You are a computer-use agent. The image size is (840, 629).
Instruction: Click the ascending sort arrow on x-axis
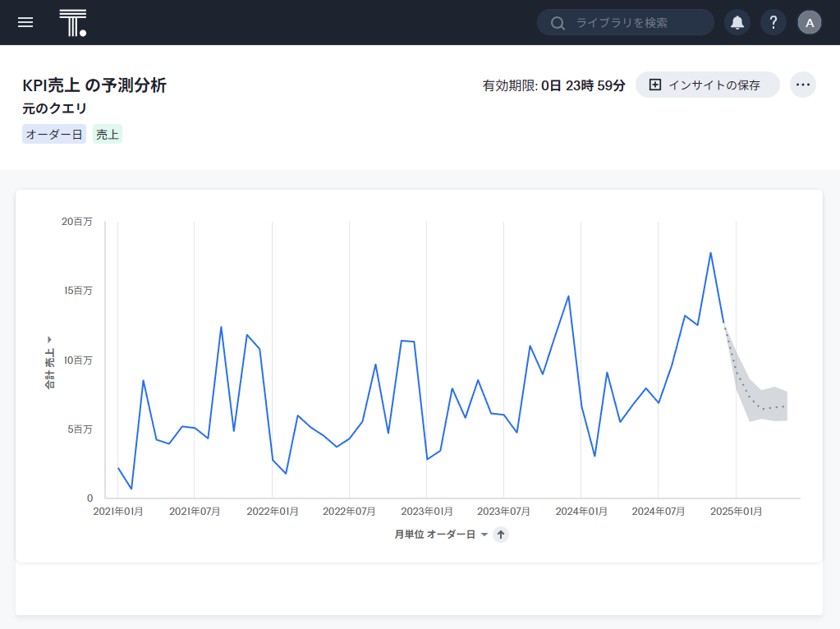click(501, 535)
